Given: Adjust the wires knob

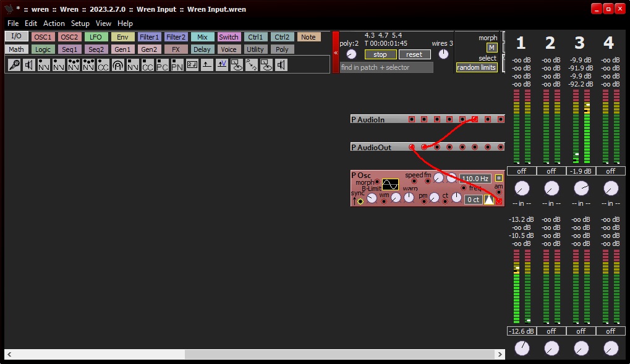Looking at the screenshot, I should click(443, 54).
